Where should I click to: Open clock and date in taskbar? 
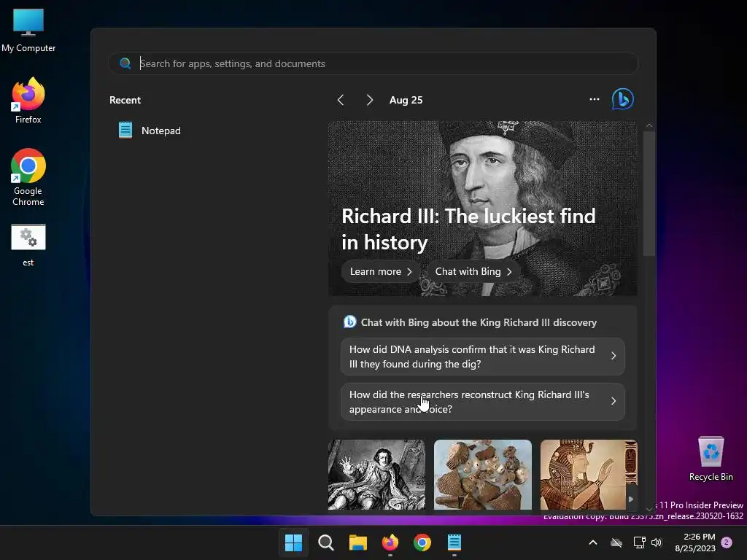click(695, 542)
